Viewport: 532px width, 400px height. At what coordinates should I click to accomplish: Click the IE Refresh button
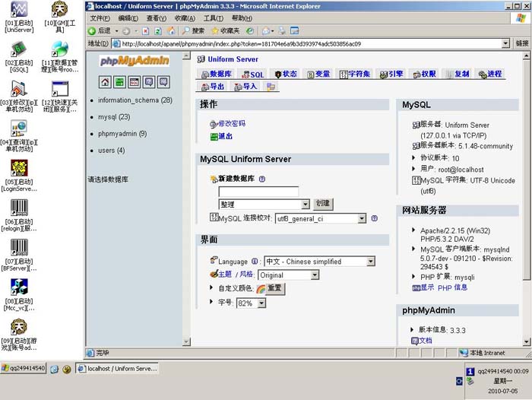[158, 31]
